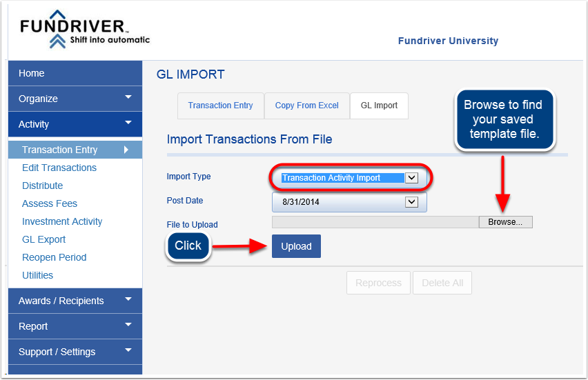Select the GL Import tab
The image size is (588, 380).
tap(379, 106)
